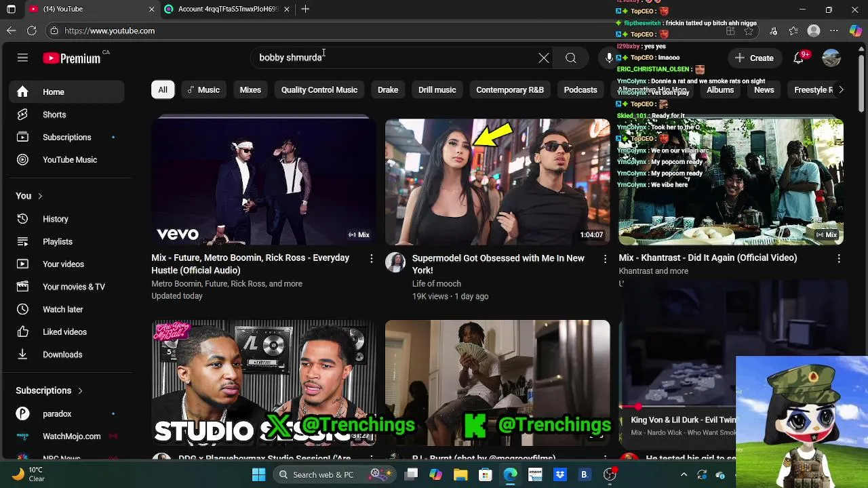Image resolution: width=868 pixels, height=488 pixels.
Task: Open Edge media control music icon
Action: 774,30
